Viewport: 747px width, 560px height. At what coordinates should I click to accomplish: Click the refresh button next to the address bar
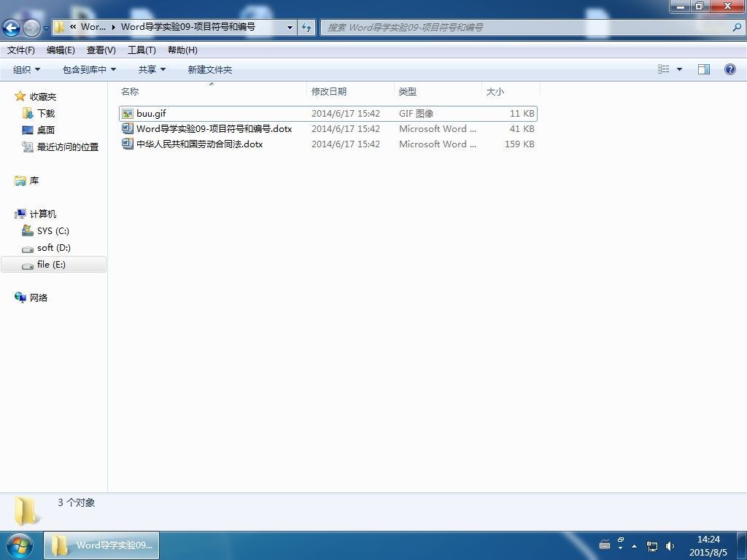pos(306,28)
